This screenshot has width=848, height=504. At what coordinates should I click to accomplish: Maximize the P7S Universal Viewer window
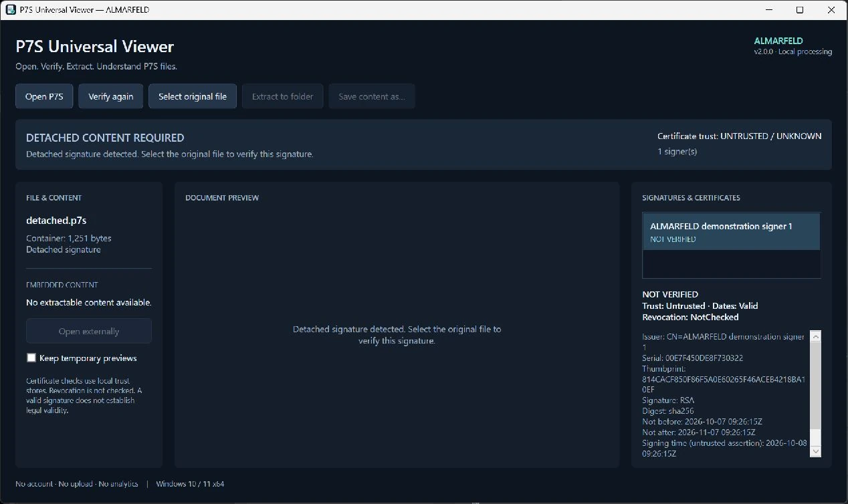(800, 10)
